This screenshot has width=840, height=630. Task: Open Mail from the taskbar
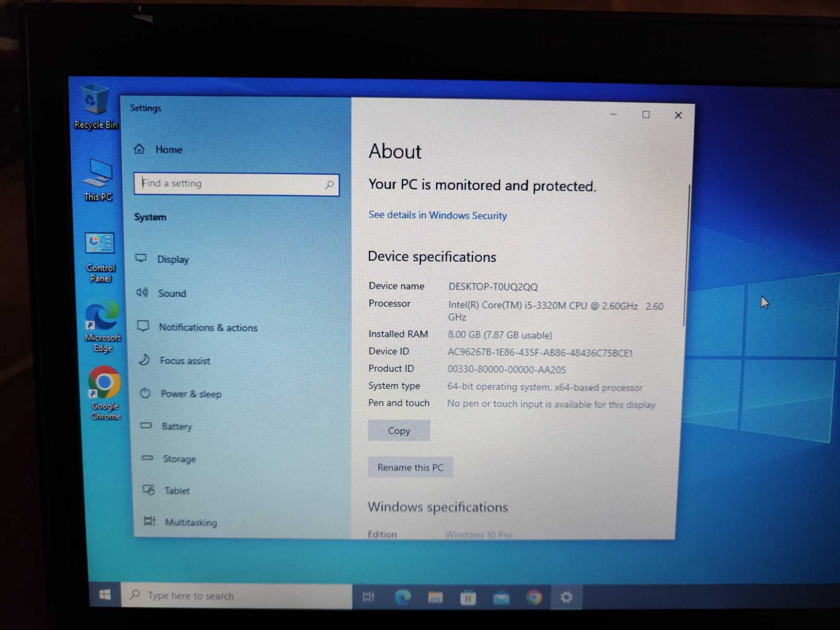point(501,597)
